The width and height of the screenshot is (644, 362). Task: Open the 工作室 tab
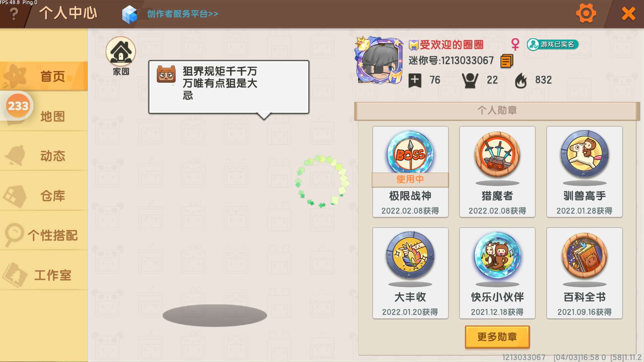44,275
